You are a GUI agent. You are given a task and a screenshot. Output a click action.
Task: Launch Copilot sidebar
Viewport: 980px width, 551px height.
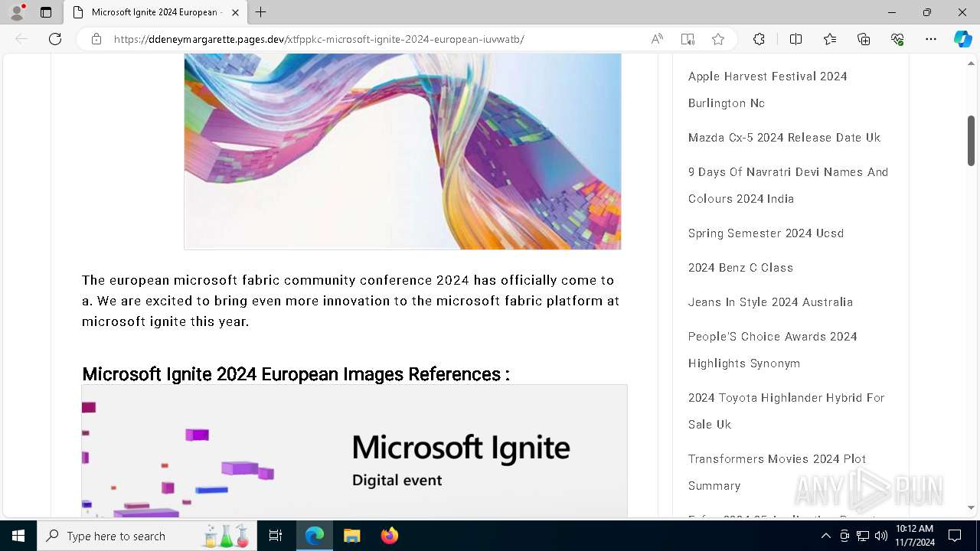coord(962,39)
